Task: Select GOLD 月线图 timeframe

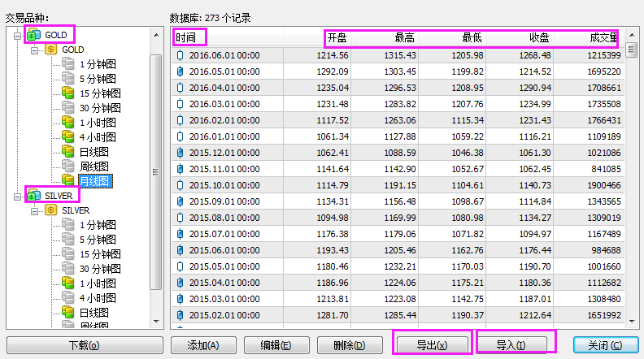Action: pos(95,181)
